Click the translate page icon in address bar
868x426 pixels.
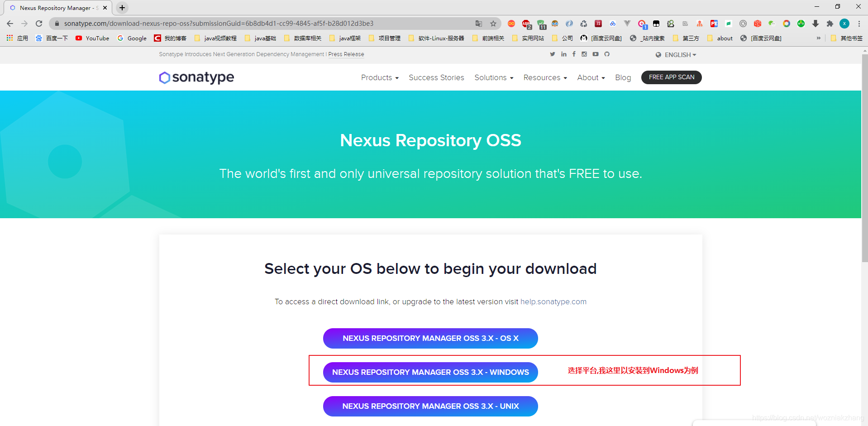pyautogui.click(x=479, y=24)
